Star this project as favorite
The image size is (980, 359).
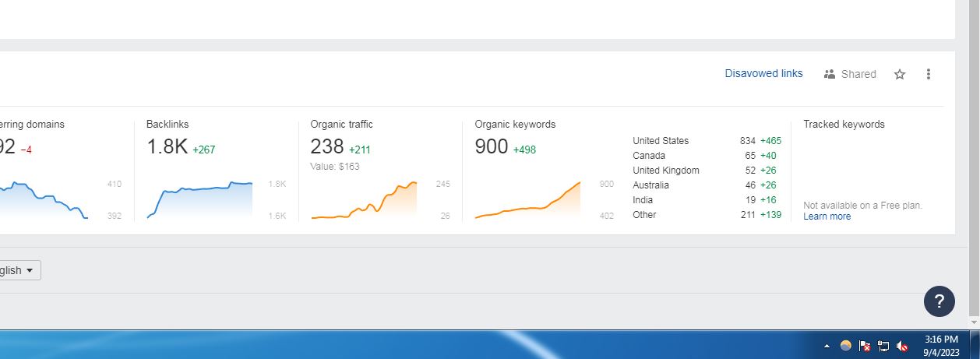(x=900, y=74)
